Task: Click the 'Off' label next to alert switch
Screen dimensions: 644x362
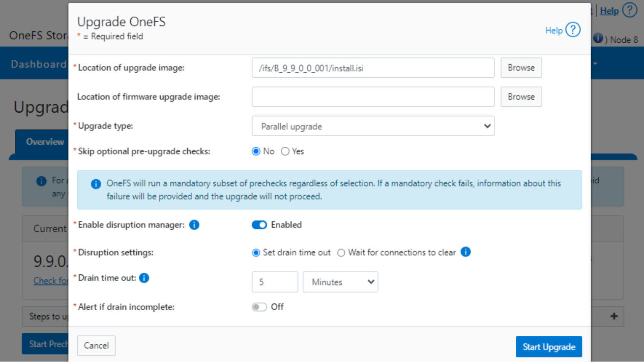Action: click(277, 307)
